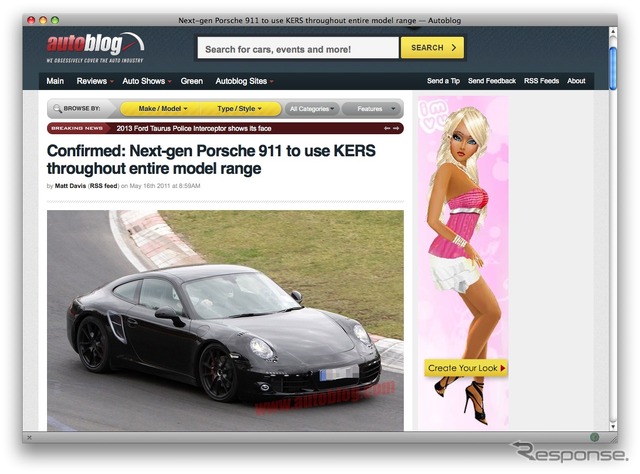The width and height of the screenshot is (640, 474).
Task: Open the Features dropdown
Action: pyautogui.click(x=371, y=109)
